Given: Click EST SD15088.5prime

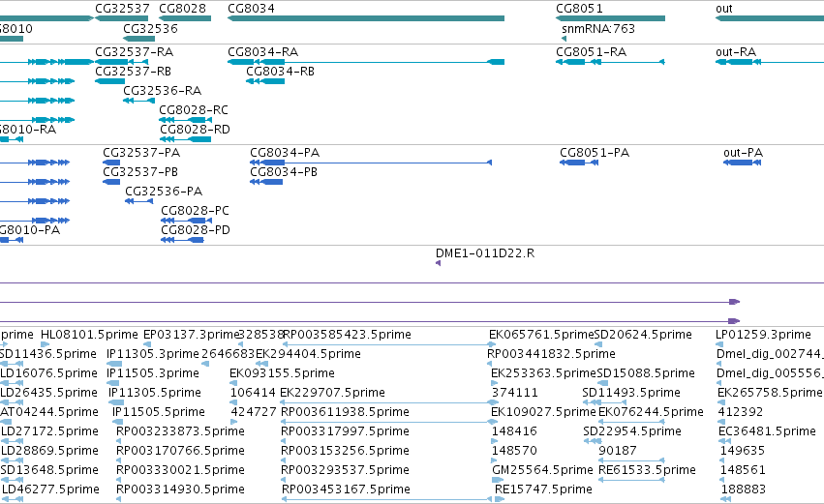Looking at the screenshot, I should pos(646,373).
